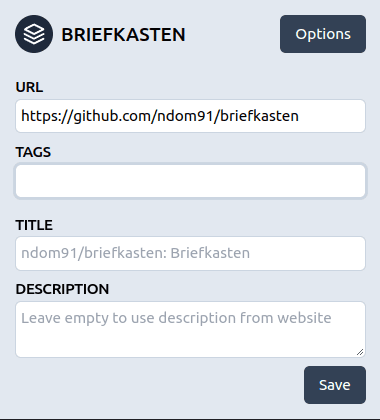Place cursor in the github.com URL text
Screen dimensions: 380x420
[160, 116]
